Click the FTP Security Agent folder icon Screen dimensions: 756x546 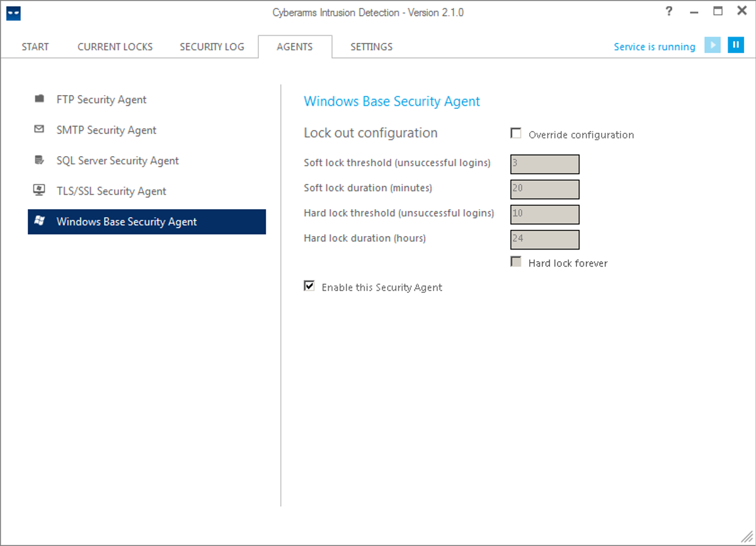point(40,99)
